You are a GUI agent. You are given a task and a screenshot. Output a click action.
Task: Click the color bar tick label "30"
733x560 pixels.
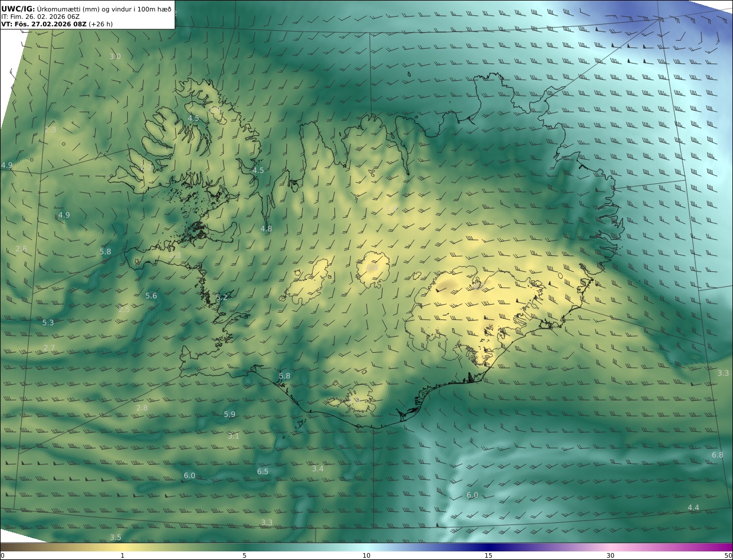coord(610,555)
